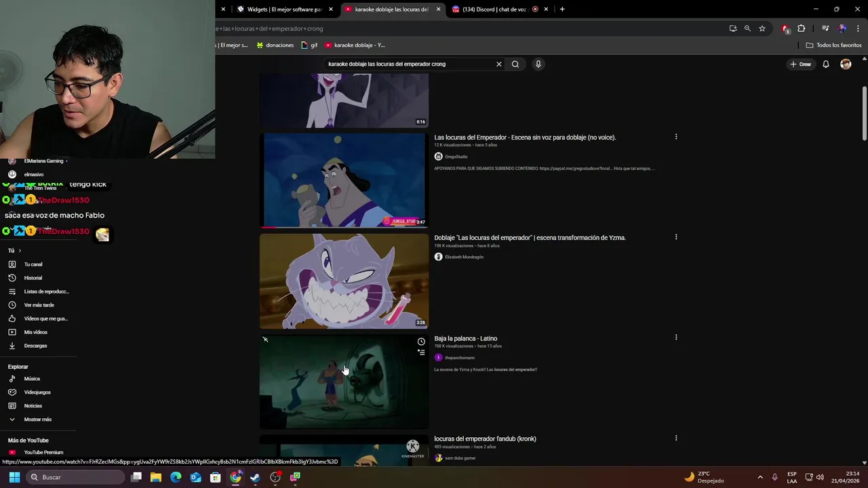
Task: Show hidden system tray icons
Action: click(x=759, y=477)
